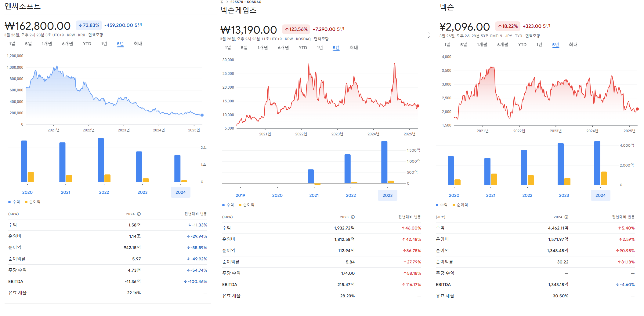Choose 6개월 range on 넥슨게임즈 chart
The image size is (644, 316).
click(283, 48)
